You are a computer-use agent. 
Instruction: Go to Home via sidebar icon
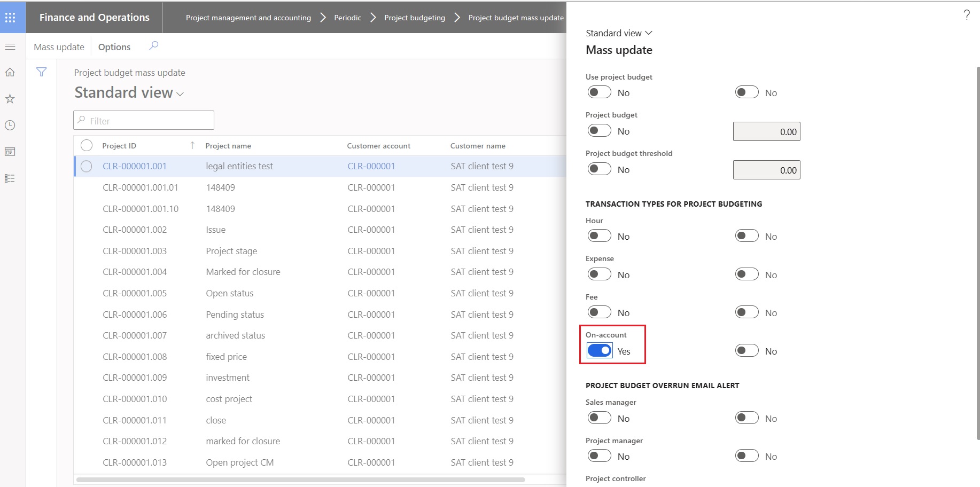point(10,72)
